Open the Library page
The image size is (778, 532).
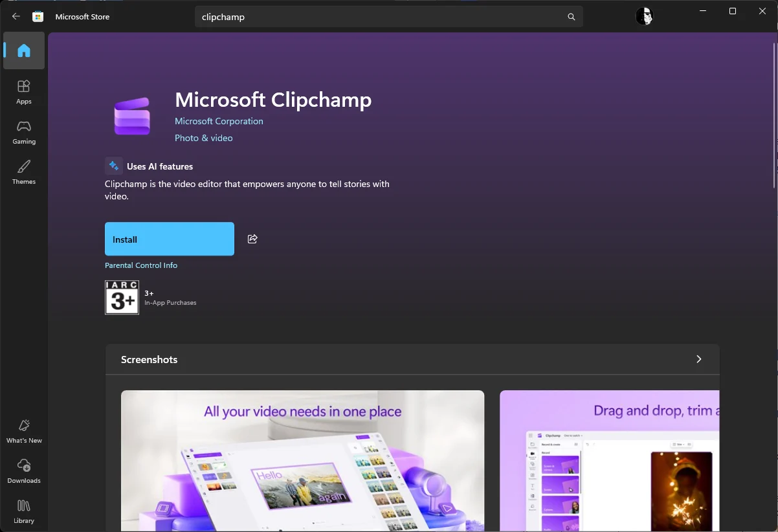[24, 511]
